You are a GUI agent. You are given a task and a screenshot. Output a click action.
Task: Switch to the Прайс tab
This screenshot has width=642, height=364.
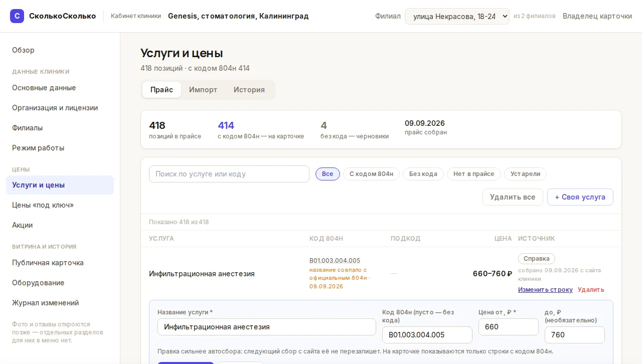coord(162,90)
